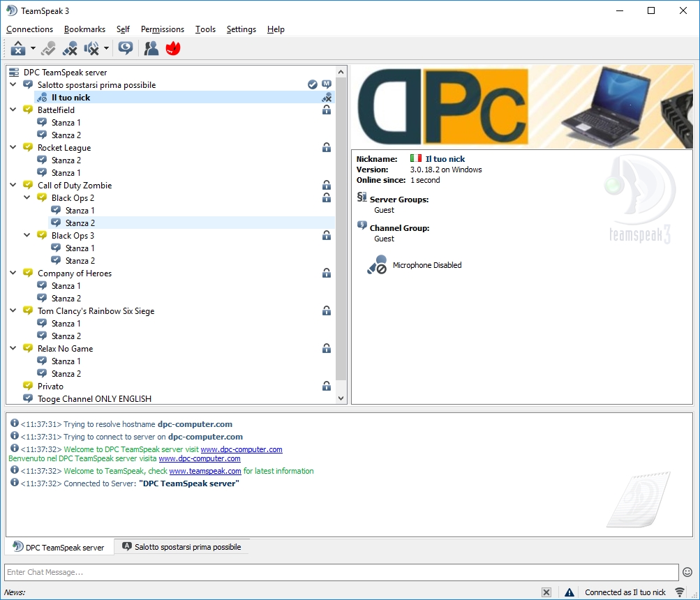Screen dimensions: 700x600
Task: Click the warning triangle in status bar
Action: tap(569, 592)
